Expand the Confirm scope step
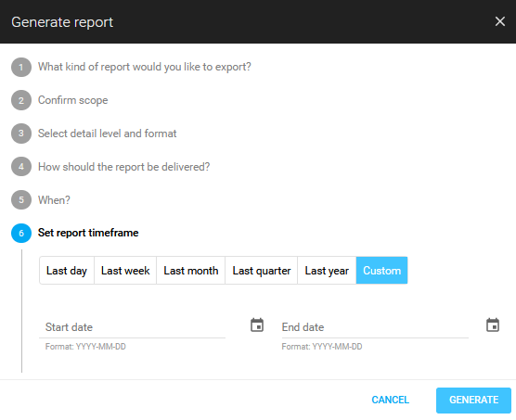 pyautogui.click(x=73, y=100)
